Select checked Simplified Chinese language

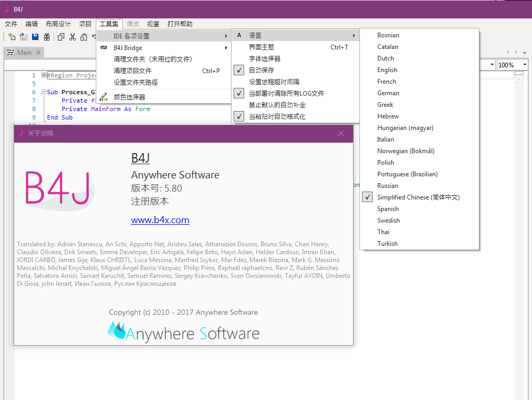pos(419,197)
